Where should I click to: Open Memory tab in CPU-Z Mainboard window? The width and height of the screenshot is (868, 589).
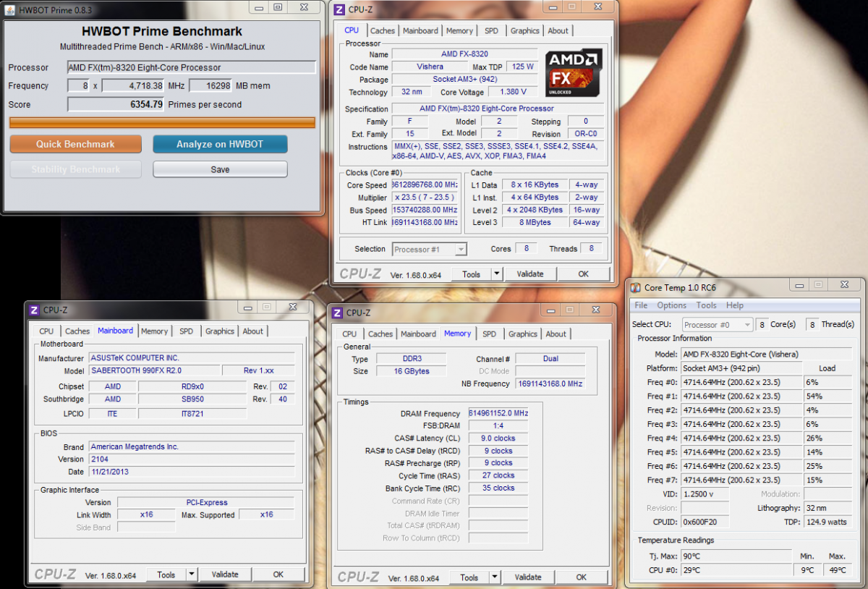point(154,331)
